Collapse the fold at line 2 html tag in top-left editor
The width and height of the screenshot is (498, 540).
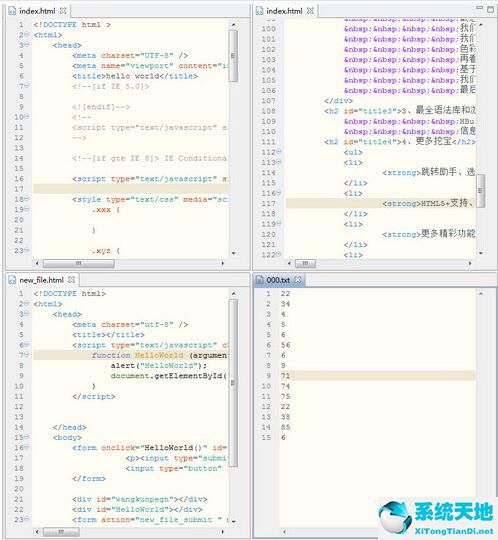tap(27, 34)
